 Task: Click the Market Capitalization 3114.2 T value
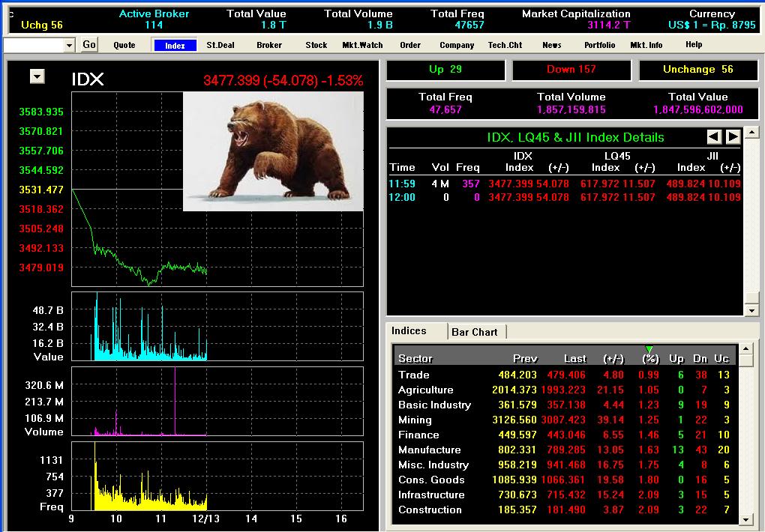tap(609, 25)
